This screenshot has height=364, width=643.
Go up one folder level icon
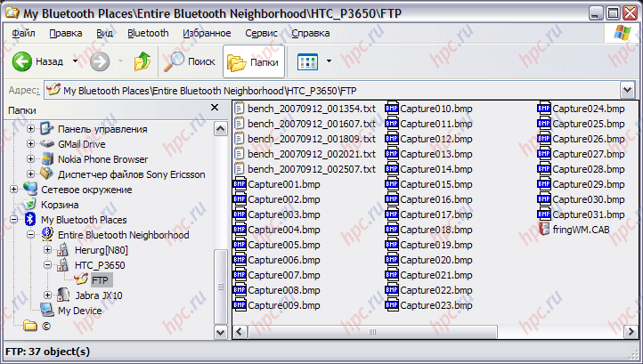click(142, 61)
